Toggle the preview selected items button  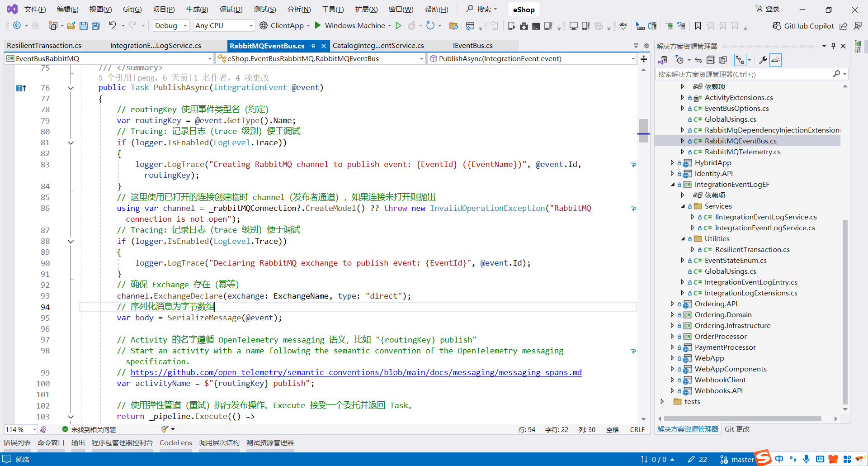pyautogui.click(x=775, y=60)
